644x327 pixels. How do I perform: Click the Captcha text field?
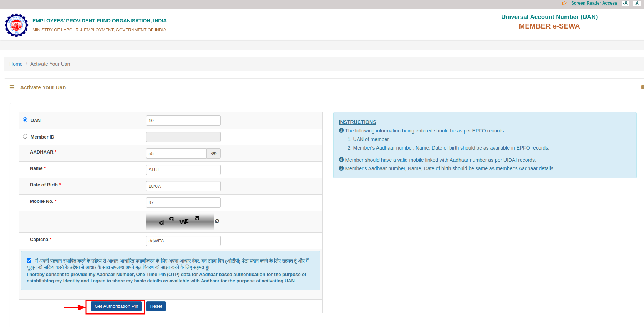pyautogui.click(x=183, y=241)
